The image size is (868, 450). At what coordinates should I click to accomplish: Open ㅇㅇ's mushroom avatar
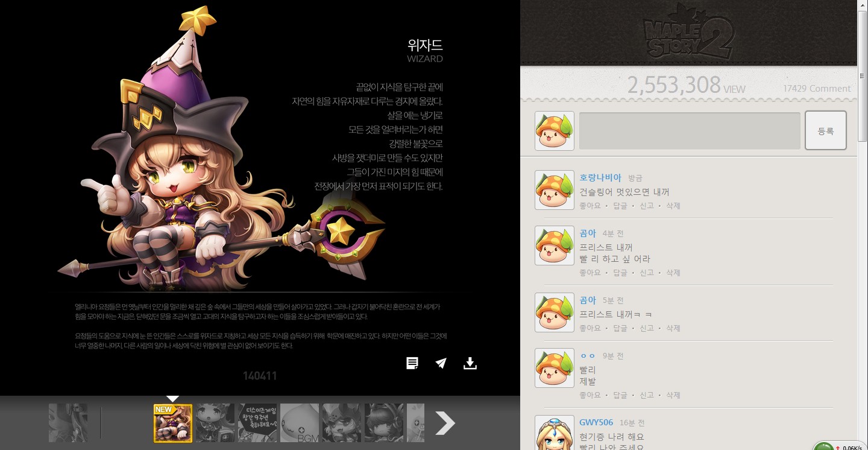[x=555, y=368]
